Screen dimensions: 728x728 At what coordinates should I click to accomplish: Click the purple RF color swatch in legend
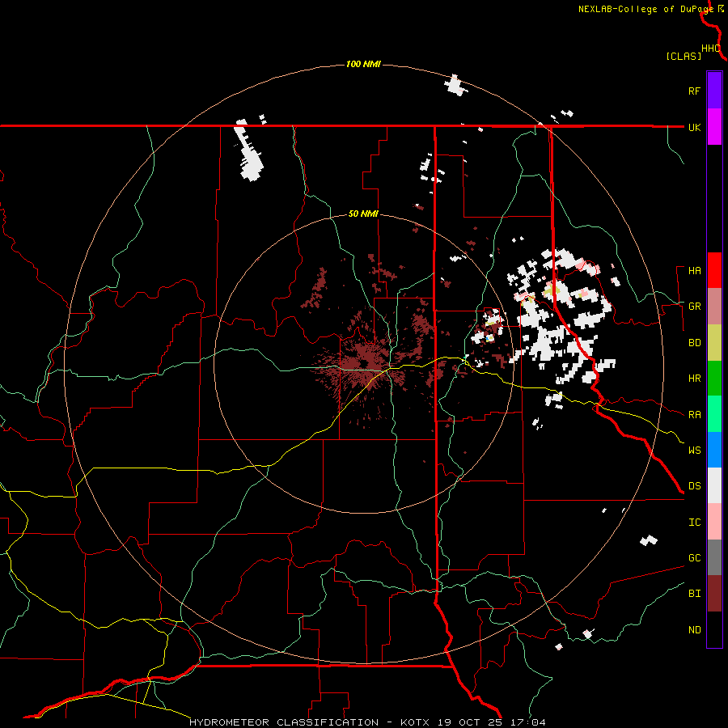pos(714,90)
